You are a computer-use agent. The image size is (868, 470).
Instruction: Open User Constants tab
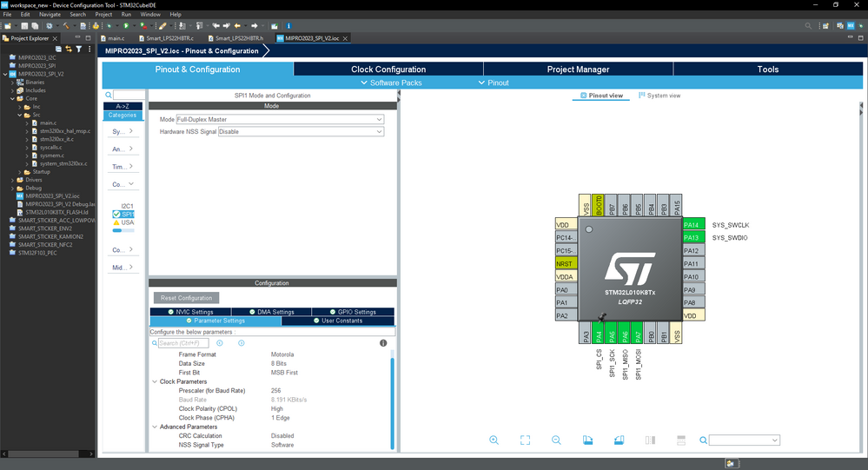tap(338, 321)
